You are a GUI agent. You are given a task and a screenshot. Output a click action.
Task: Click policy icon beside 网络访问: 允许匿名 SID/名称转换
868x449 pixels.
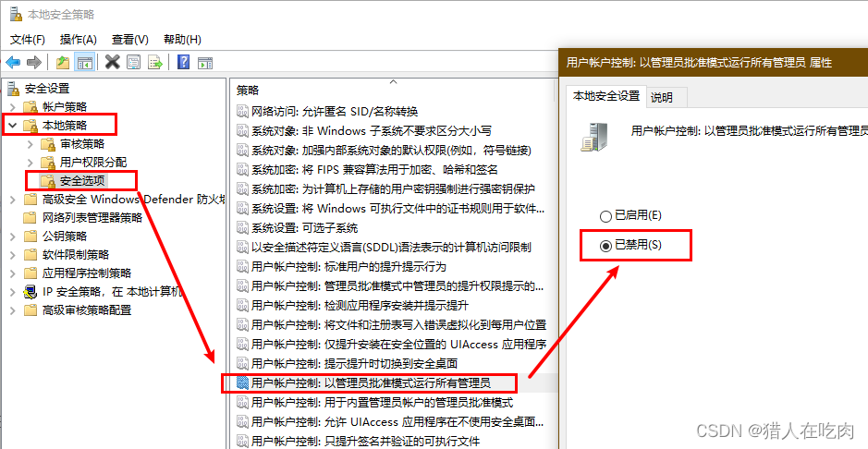(x=242, y=111)
